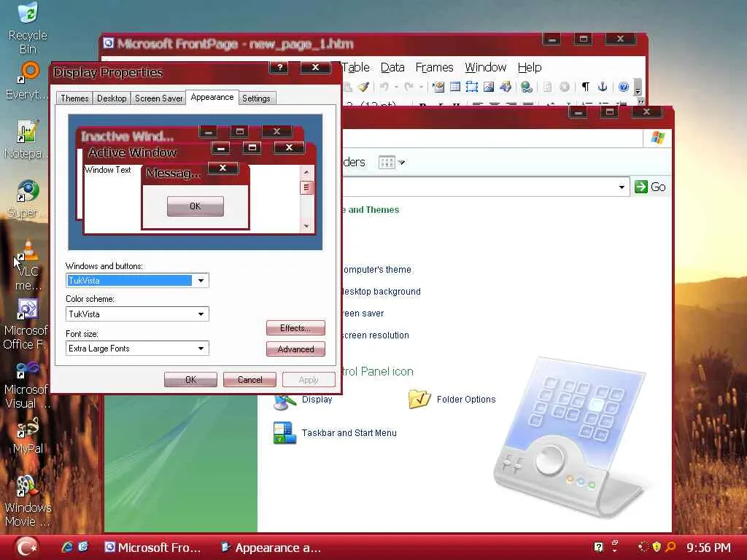Switch to the Appearance and Themes taskbar button
Image resolution: width=747 pixels, height=560 pixels.
pos(271,548)
